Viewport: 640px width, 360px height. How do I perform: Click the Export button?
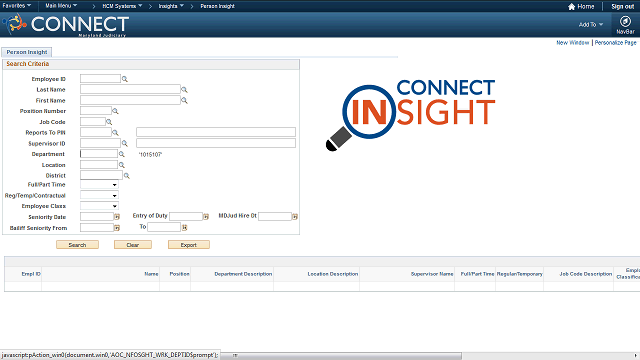tap(189, 245)
